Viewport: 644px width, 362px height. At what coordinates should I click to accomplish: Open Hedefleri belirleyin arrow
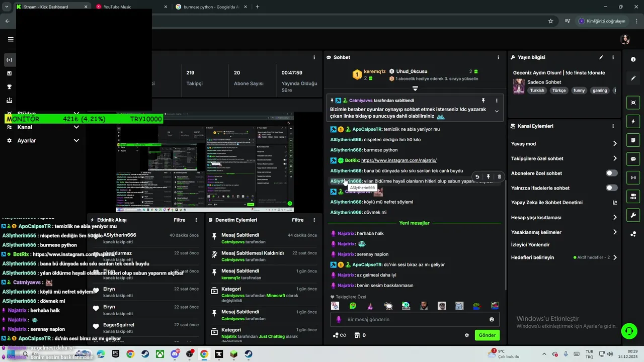click(615, 257)
